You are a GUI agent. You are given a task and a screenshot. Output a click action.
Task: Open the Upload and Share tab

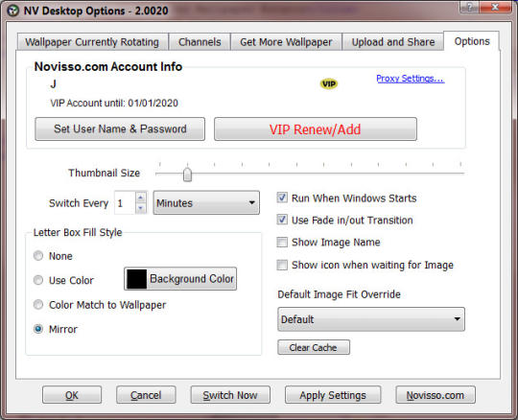(392, 42)
